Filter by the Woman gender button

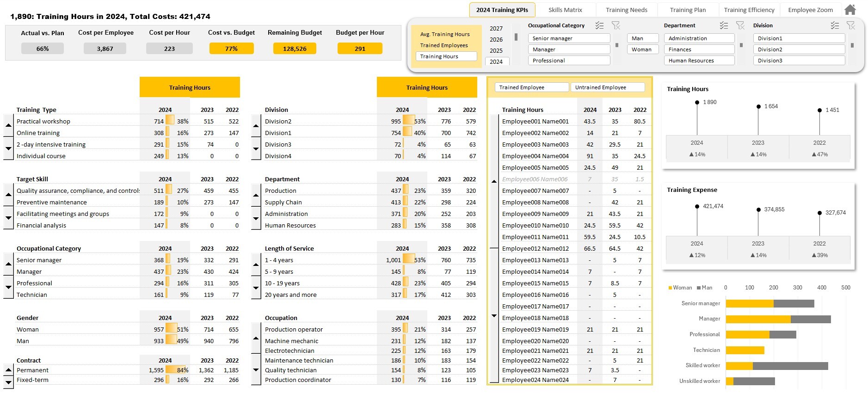pos(643,49)
